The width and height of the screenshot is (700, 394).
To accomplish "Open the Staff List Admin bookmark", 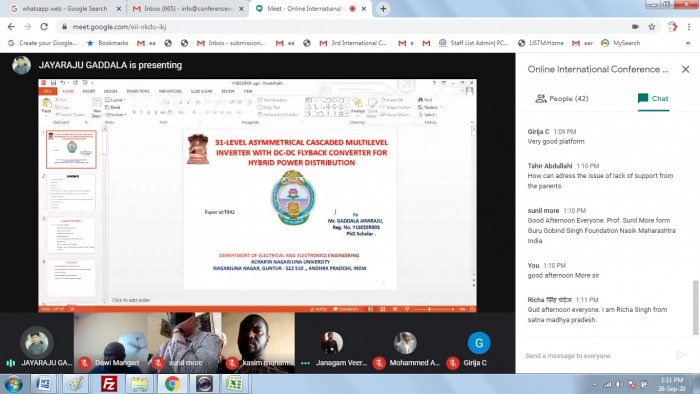I will [x=474, y=43].
